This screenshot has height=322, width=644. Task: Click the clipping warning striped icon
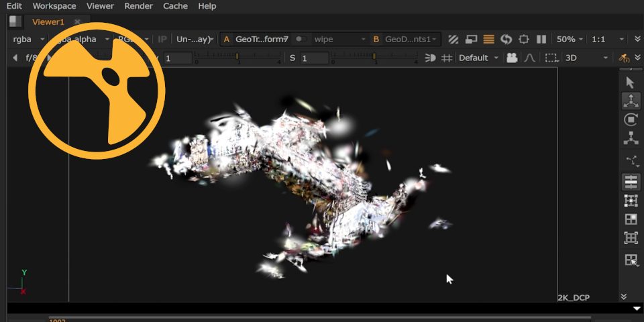[453, 40]
